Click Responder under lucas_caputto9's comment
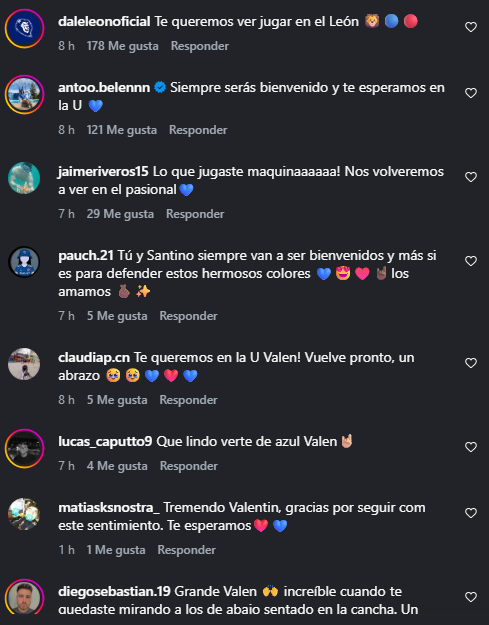 [189, 466]
